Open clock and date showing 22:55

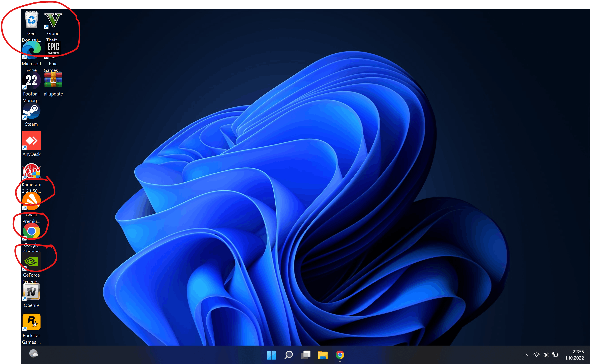tap(574, 355)
